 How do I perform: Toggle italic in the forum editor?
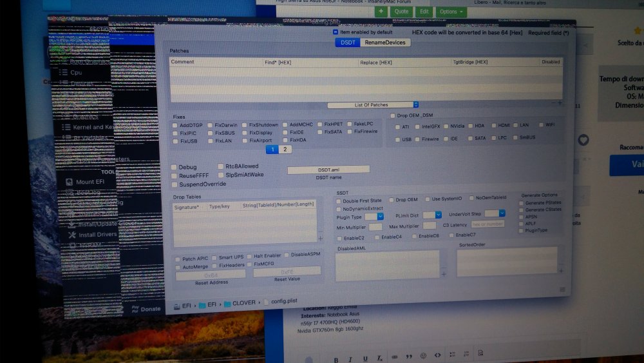pyautogui.click(x=350, y=360)
